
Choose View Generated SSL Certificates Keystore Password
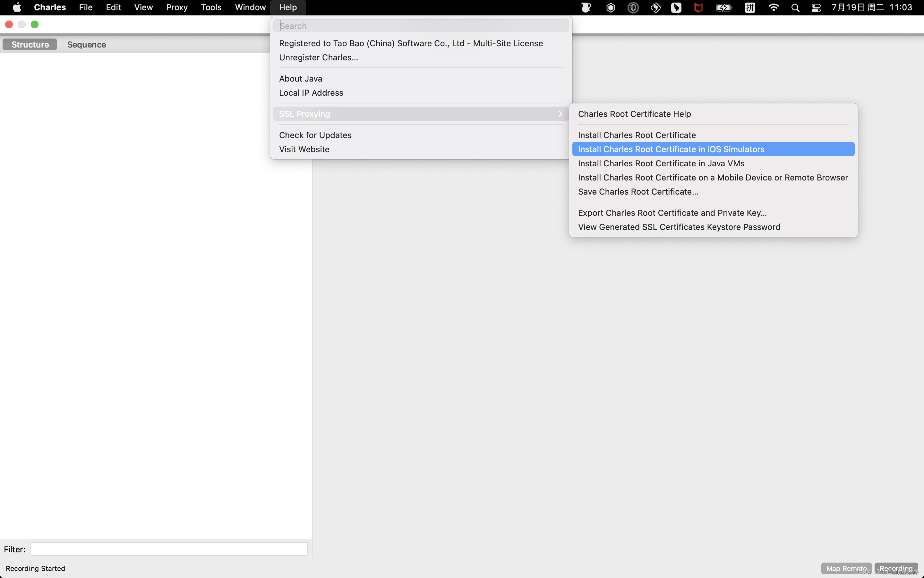click(x=713, y=227)
